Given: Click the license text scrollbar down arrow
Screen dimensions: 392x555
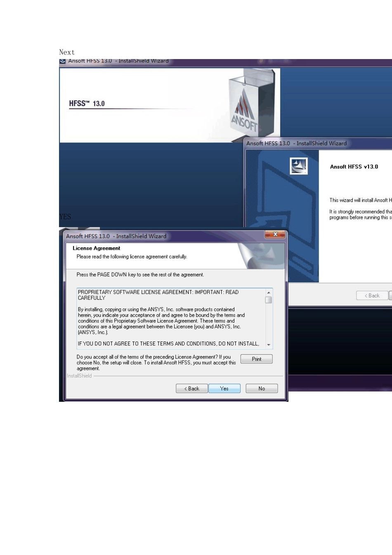Looking at the screenshot, I should pos(269,345).
